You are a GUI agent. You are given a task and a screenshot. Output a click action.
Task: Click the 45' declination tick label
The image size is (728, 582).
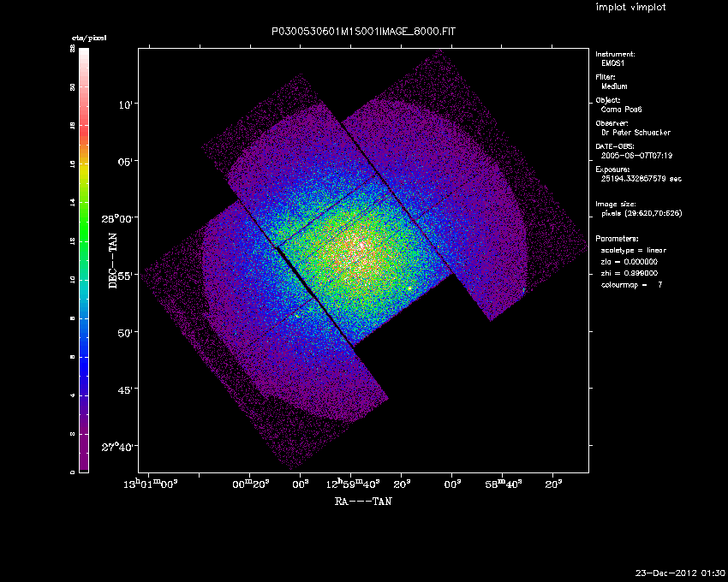click(125, 390)
